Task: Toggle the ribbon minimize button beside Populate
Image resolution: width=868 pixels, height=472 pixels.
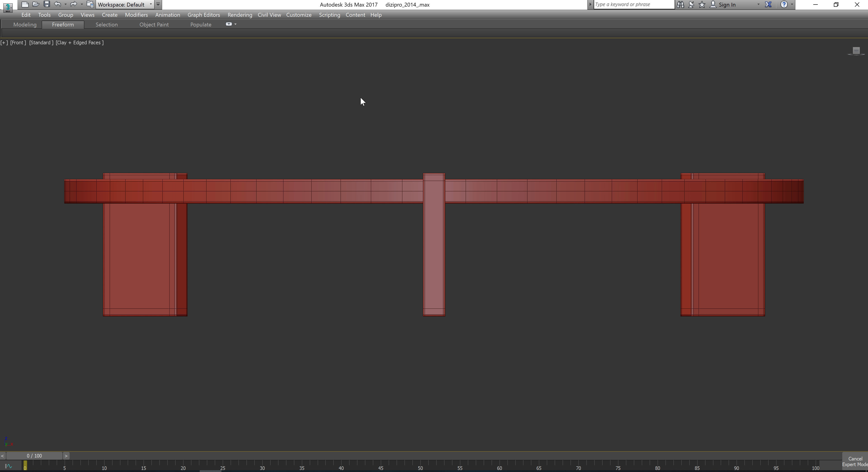Action: (229, 24)
